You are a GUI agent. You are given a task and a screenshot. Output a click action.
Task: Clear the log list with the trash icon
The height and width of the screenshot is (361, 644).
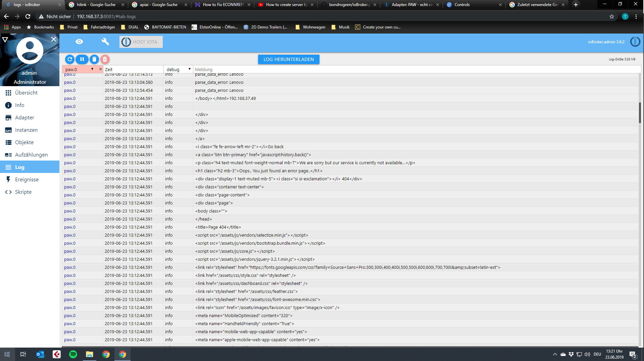click(x=94, y=59)
